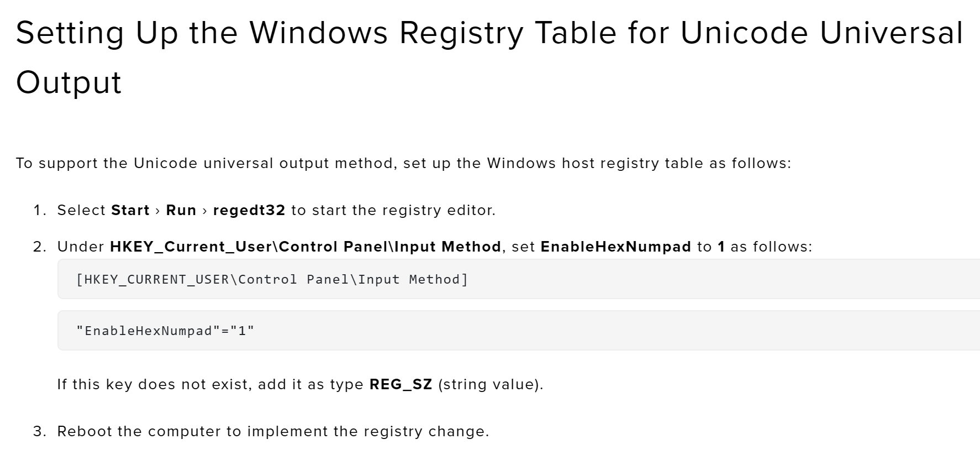
Task: Click the word Output in the heading
Action: pyautogui.click(x=69, y=83)
